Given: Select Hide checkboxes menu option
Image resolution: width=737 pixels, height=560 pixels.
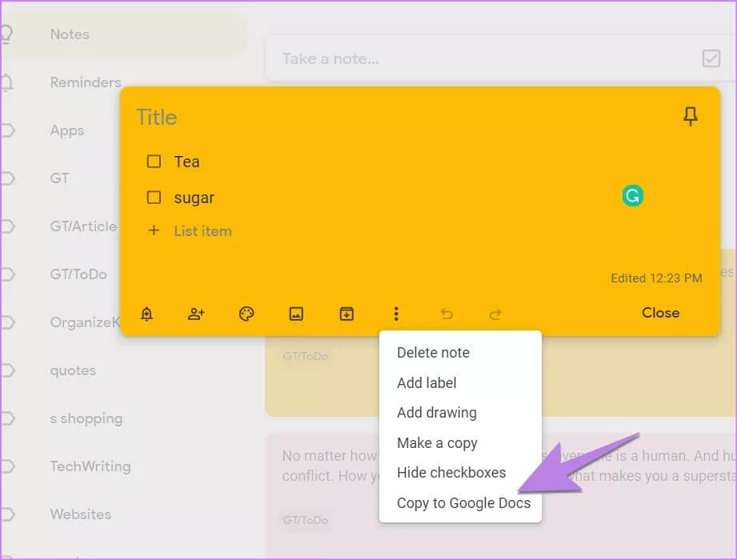Looking at the screenshot, I should [451, 473].
